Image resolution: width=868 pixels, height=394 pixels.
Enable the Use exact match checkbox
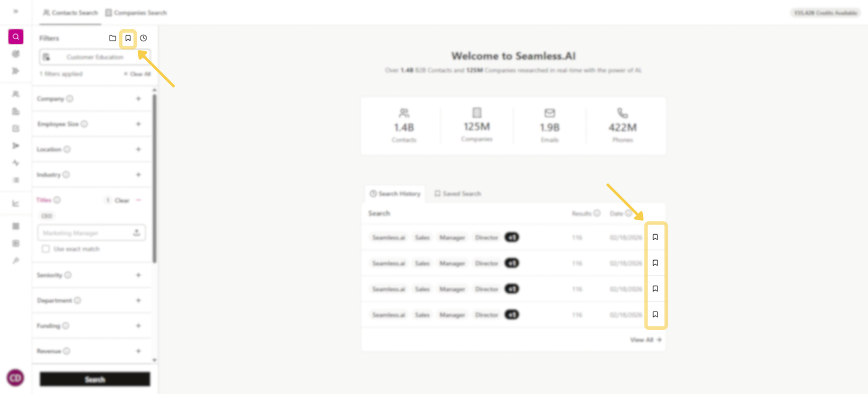46,249
